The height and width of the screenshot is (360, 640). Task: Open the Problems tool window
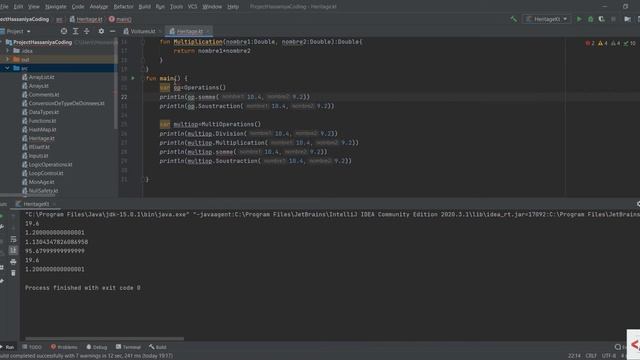coord(64,347)
